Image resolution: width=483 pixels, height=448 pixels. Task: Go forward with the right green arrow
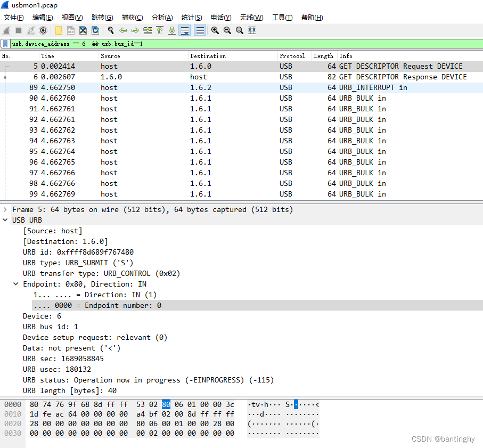(x=135, y=30)
